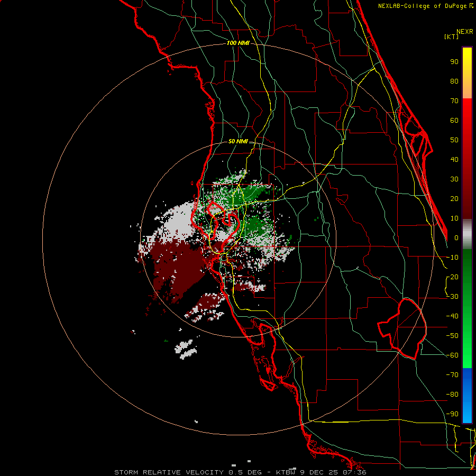This screenshot has width=476, height=476.
Task: Click the 50 NMI range ring label
Action: coord(238,141)
